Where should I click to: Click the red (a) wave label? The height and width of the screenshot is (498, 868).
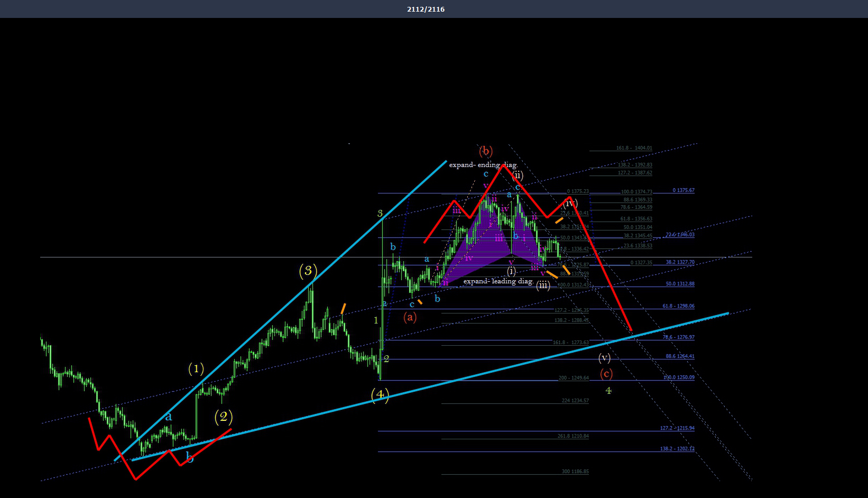[x=410, y=317]
